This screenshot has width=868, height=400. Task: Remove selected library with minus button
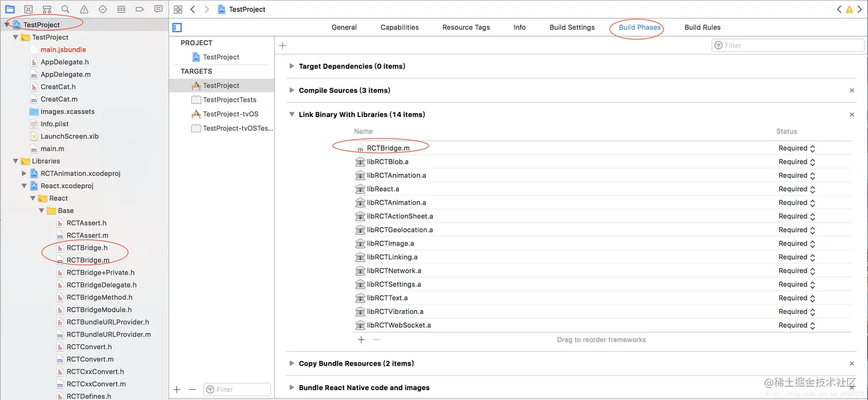[377, 340]
